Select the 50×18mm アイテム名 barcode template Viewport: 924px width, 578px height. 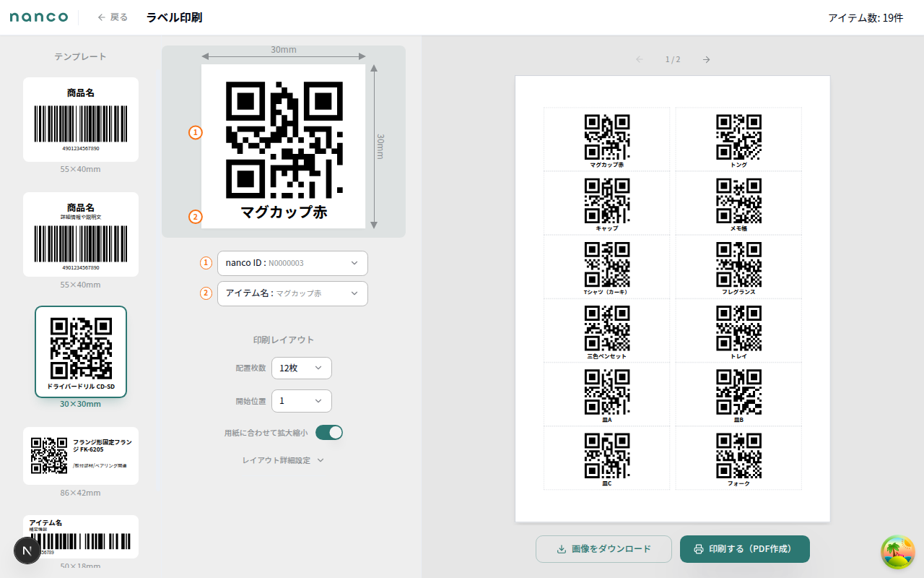81,537
